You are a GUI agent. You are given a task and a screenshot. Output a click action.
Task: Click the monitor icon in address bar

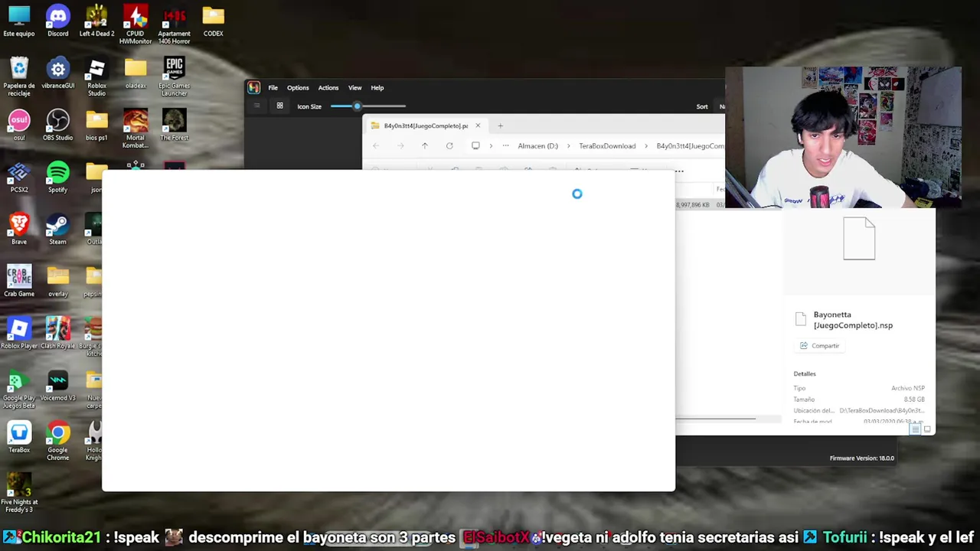point(475,145)
